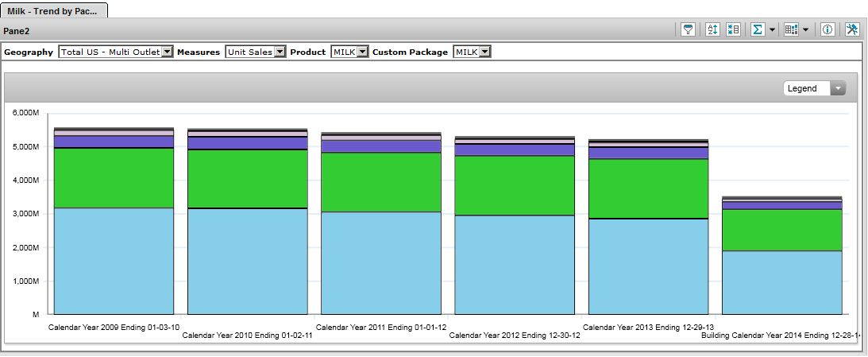The image size is (868, 357).
Task: Open the information icon
Action: [x=827, y=29]
